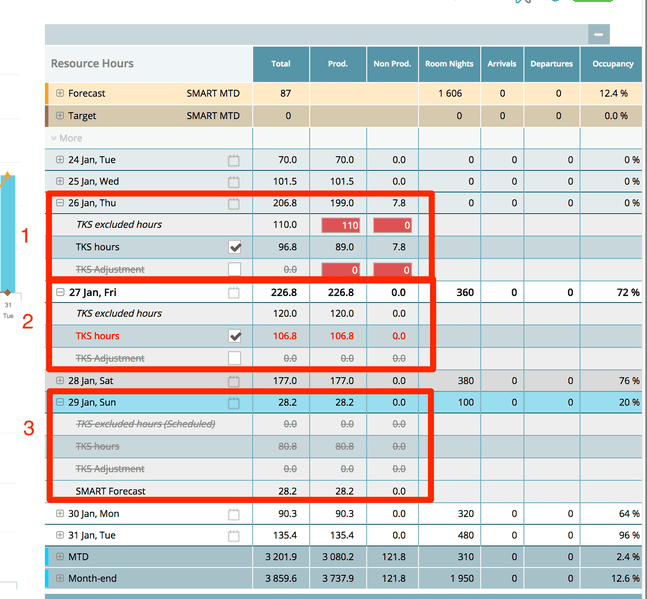The height and width of the screenshot is (599, 647).
Task: Collapse panel with the minus button
Action: click(598, 34)
